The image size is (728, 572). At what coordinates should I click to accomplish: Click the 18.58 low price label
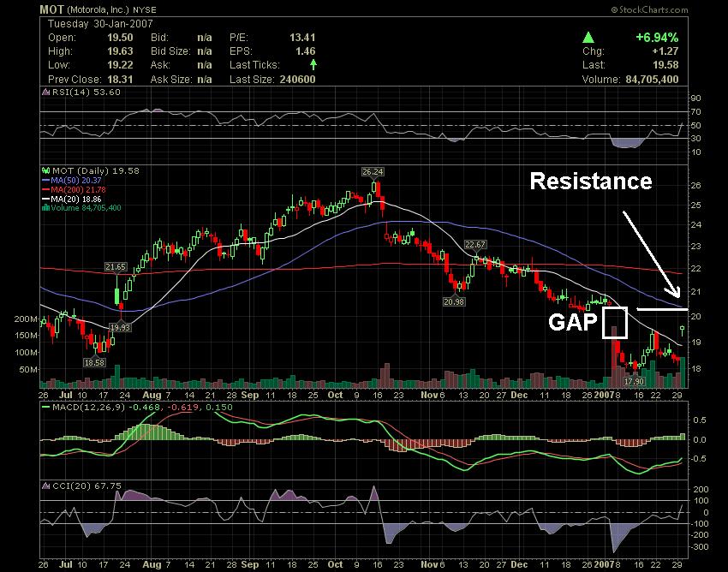pos(94,362)
